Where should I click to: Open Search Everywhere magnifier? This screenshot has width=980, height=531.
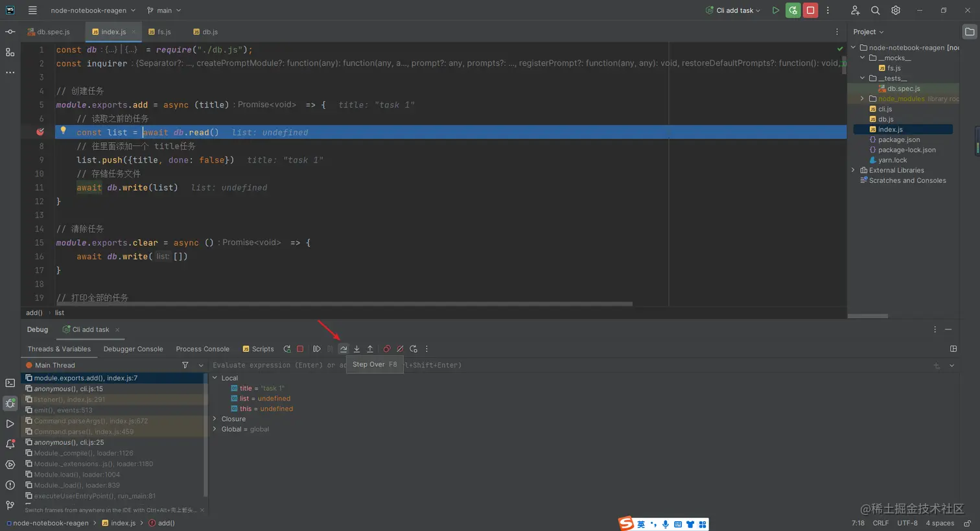tap(876, 10)
